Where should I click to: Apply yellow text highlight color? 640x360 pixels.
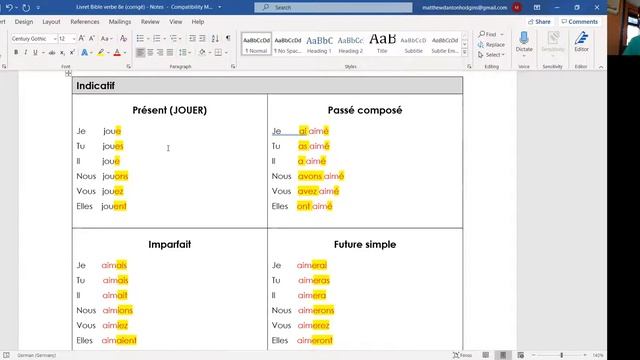[100, 52]
